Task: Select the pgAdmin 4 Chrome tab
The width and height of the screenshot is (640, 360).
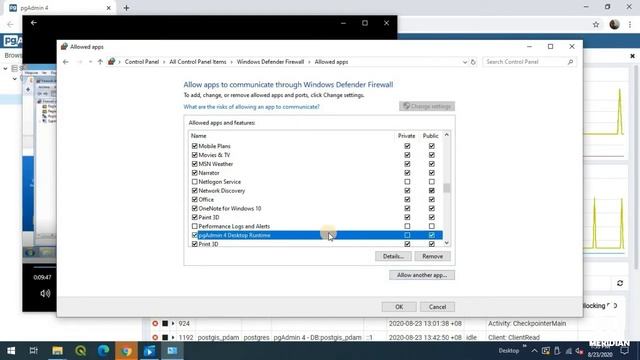Action: pos(60,8)
